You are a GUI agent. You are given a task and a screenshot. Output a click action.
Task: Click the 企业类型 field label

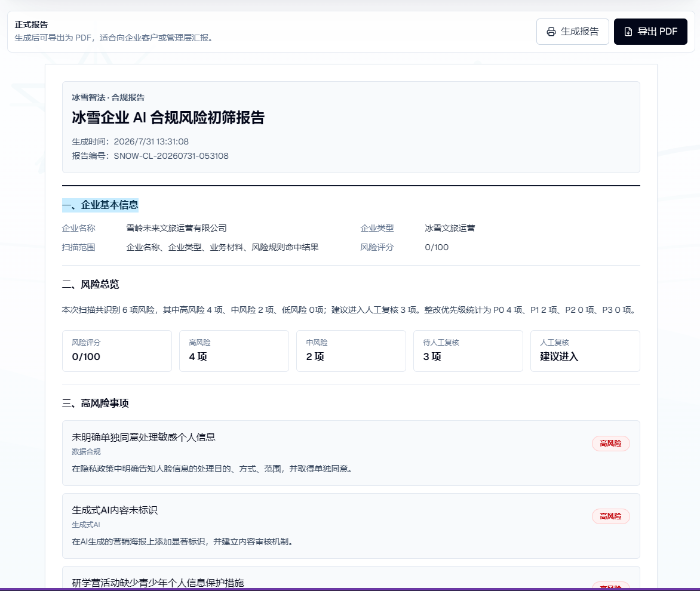377,229
